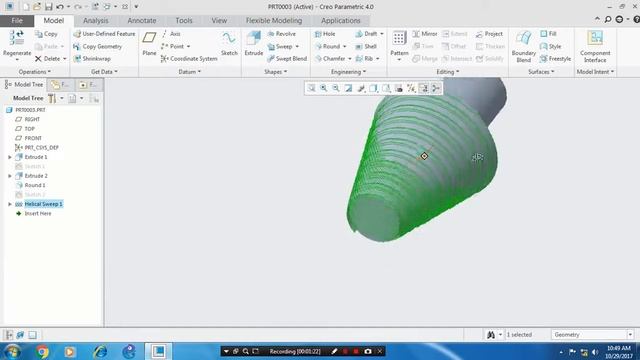Launch the Freestyle tool

point(556,59)
